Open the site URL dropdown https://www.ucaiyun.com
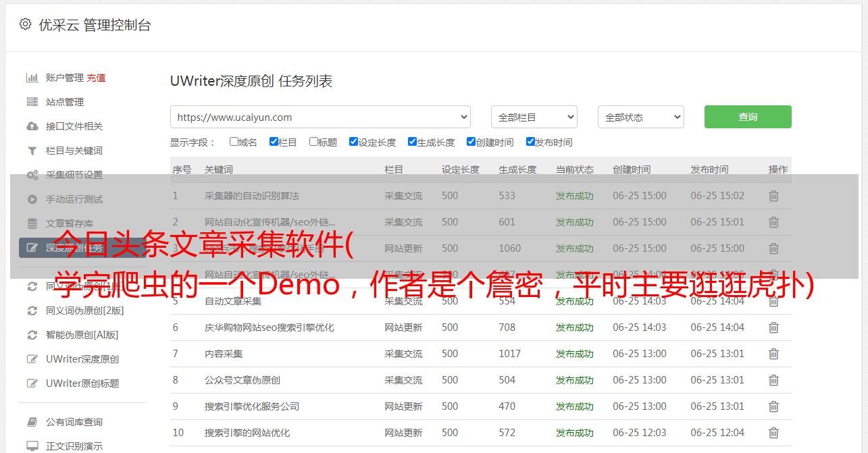 320,117
